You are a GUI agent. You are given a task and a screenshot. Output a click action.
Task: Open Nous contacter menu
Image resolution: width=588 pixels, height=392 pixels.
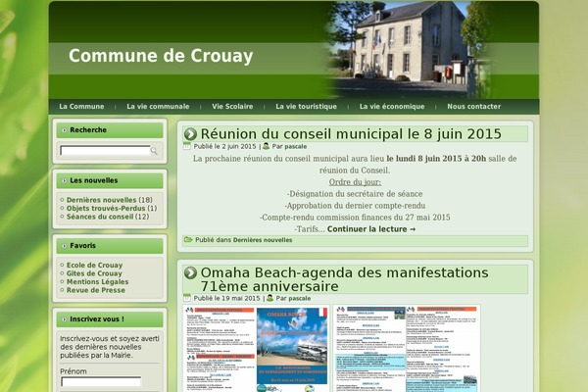pos(474,107)
